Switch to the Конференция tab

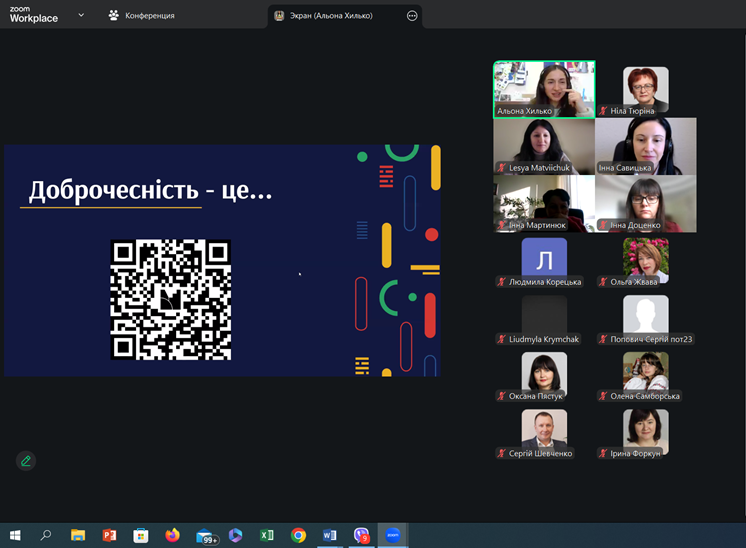click(142, 16)
